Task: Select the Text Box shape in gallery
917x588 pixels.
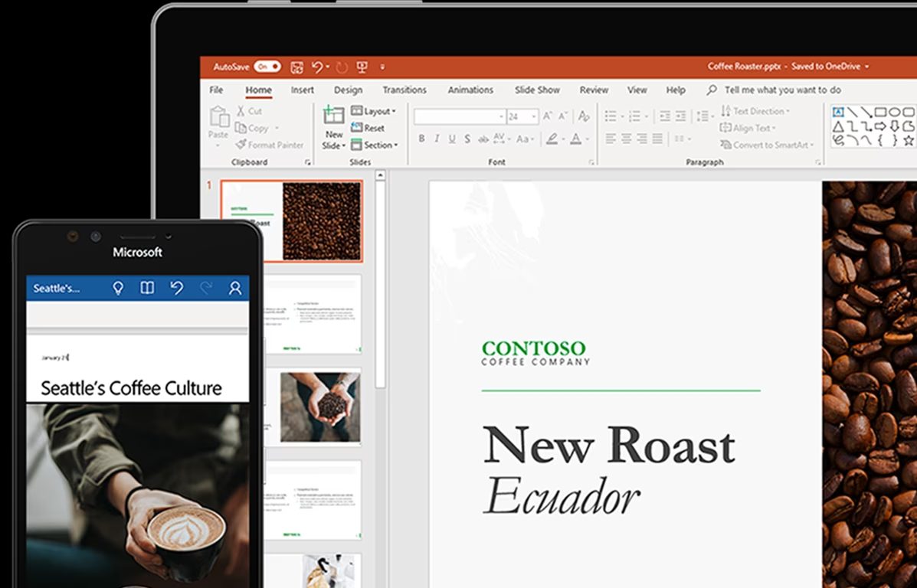Action: tap(838, 112)
